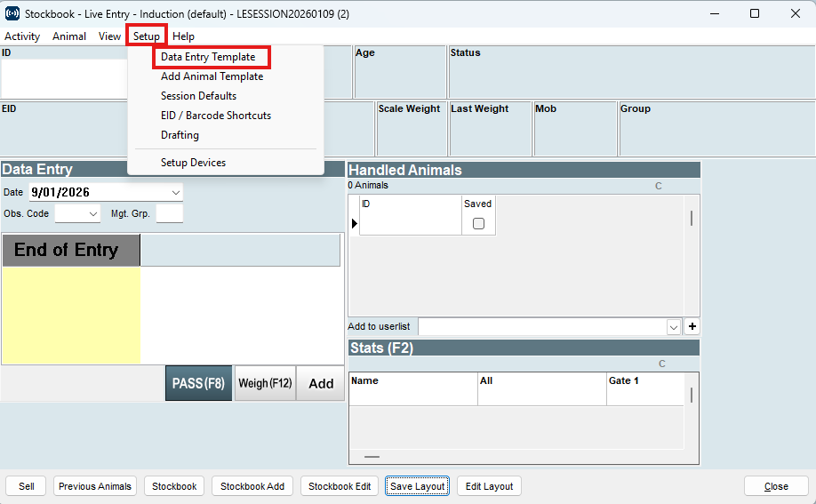The width and height of the screenshot is (816, 504).
Task: Click the row pointer arrow in Handled Animals
Action: (x=354, y=224)
